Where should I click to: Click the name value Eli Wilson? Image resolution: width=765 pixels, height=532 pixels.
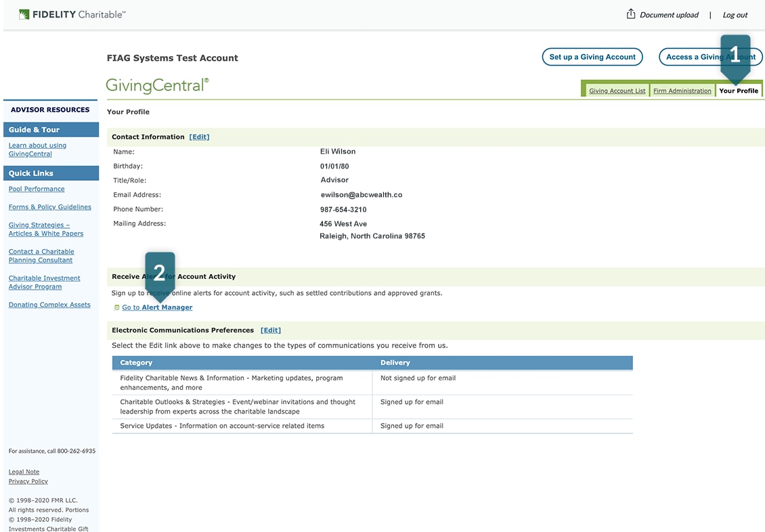pos(338,152)
